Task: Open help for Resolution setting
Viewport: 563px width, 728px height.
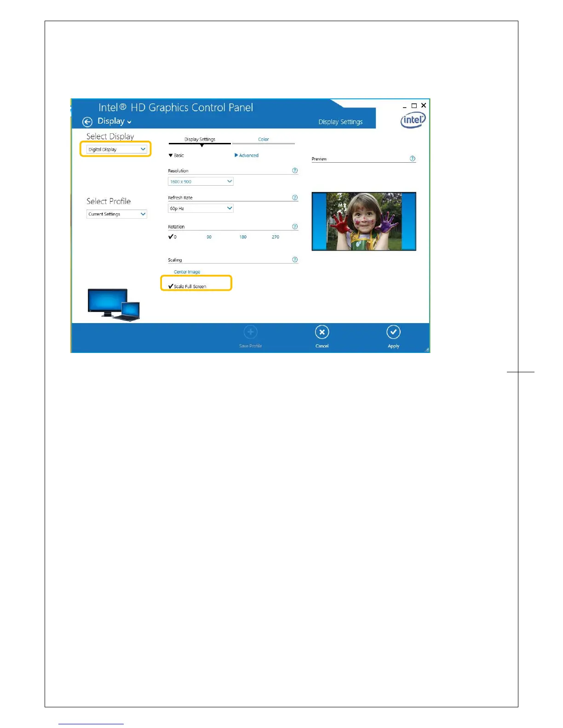Action: tap(295, 171)
